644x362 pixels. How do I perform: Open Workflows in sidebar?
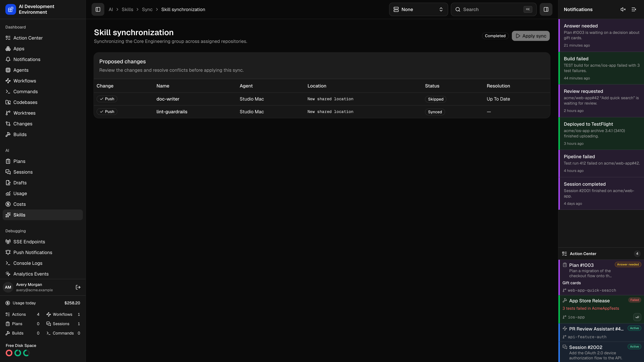click(x=43, y=81)
